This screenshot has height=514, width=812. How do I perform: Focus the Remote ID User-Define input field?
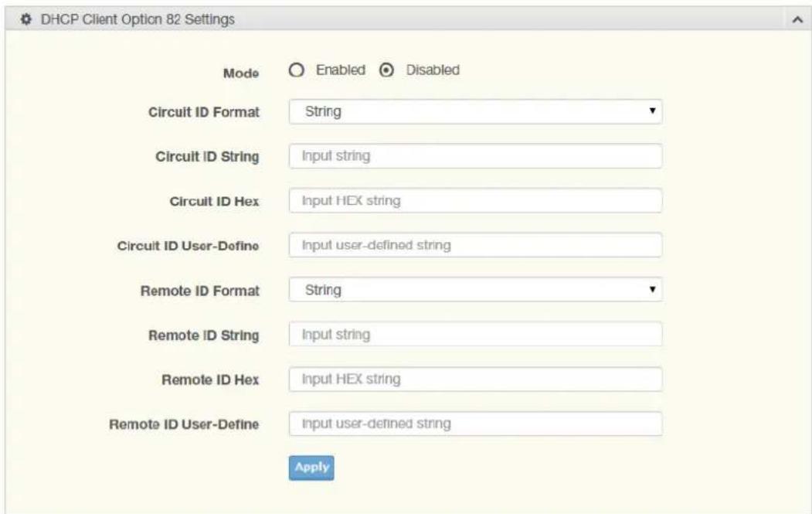pyautogui.click(x=475, y=424)
